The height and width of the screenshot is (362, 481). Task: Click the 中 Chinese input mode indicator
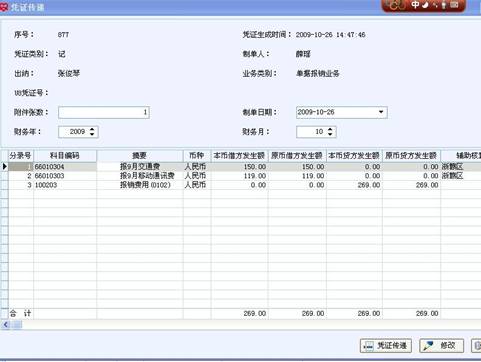(415, 5)
